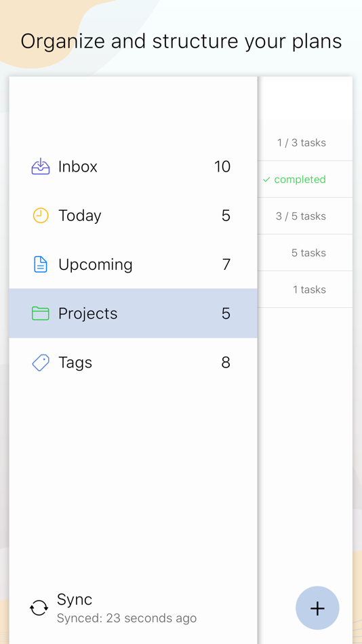Tap the Sync circular arrows icon
Image resolution: width=362 pixels, height=644 pixels.
click(39, 608)
